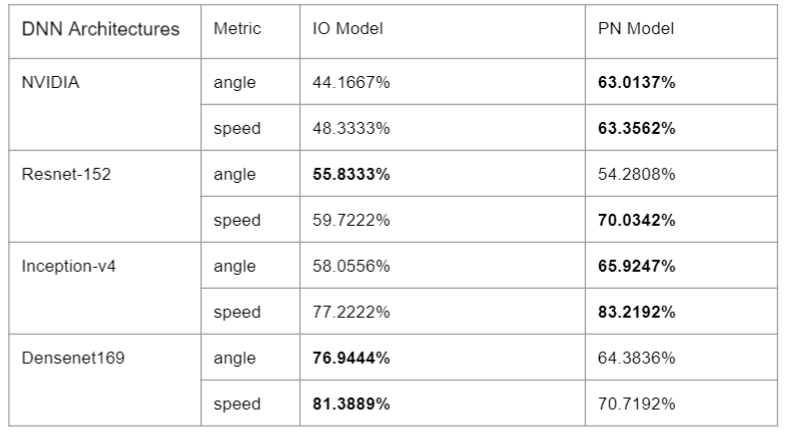Image resolution: width=790 pixels, height=435 pixels.
Task: Click the DNN Architectures header cell
Action: (x=100, y=30)
